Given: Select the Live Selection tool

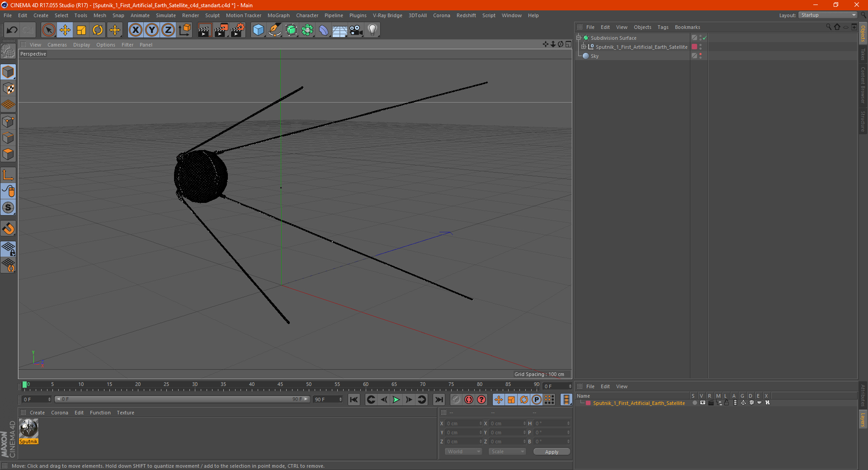Looking at the screenshot, I should (x=48, y=30).
